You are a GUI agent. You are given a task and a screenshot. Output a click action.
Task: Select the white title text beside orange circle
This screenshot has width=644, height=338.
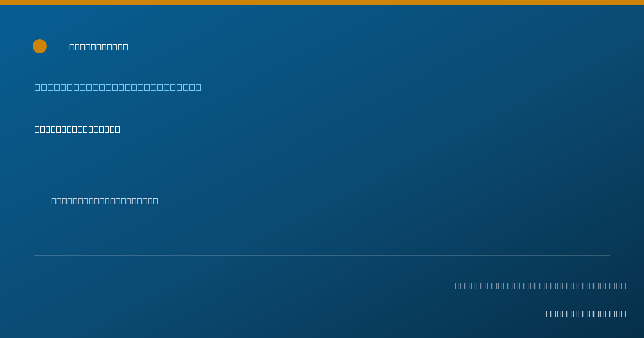99,47
